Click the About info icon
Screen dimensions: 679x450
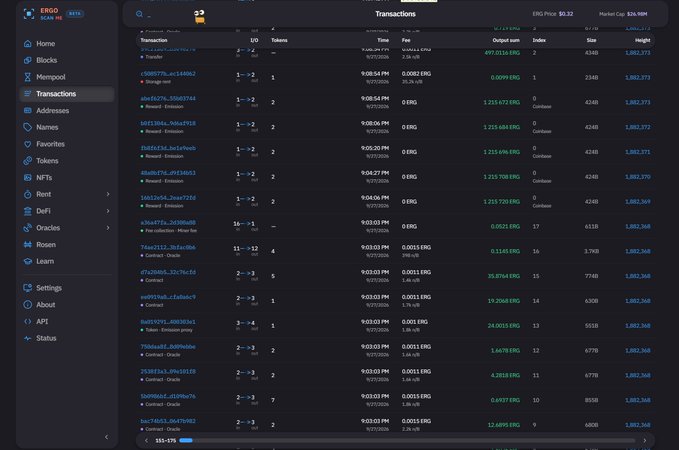point(28,305)
